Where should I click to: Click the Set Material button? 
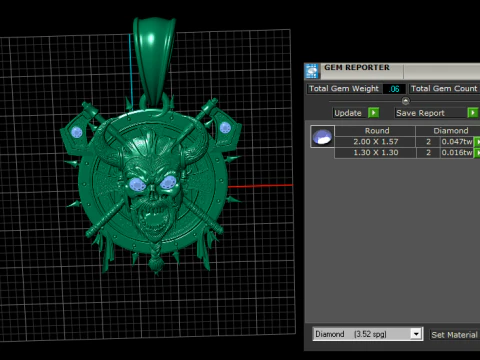click(x=454, y=335)
